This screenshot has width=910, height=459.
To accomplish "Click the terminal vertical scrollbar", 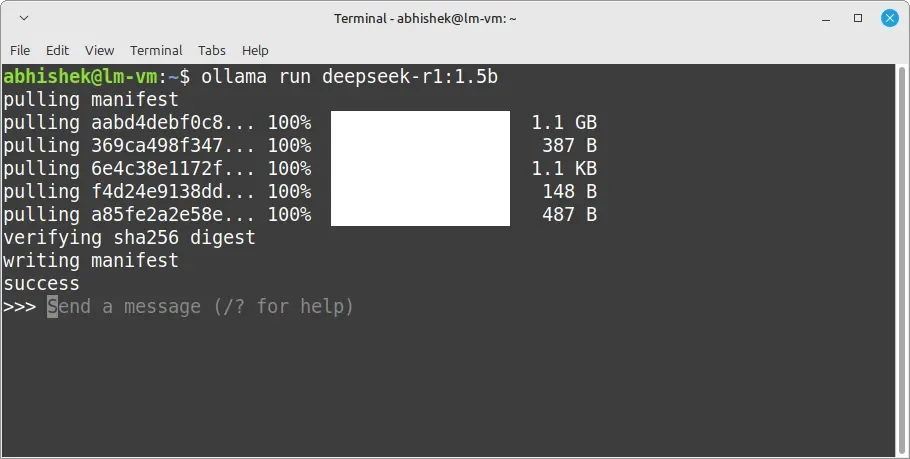I will tap(902, 260).
